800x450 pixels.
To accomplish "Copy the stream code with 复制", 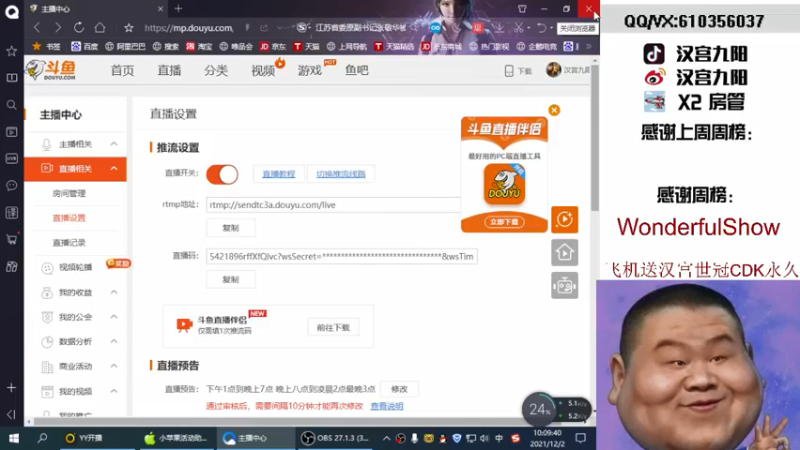I will [x=231, y=280].
